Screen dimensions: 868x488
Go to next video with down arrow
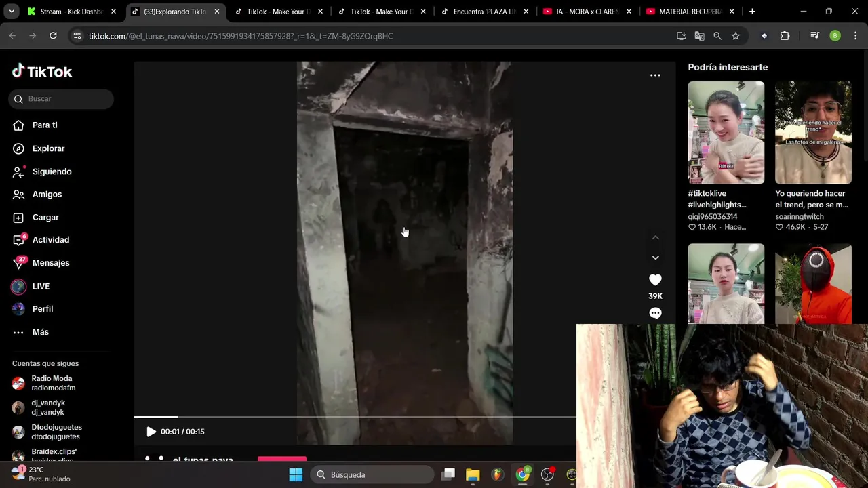pos(655,258)
